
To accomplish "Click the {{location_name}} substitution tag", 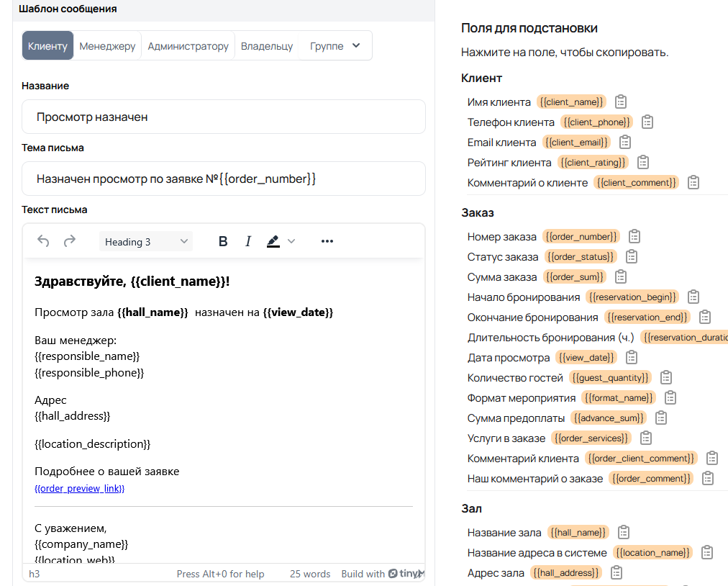I will point(652,553).
